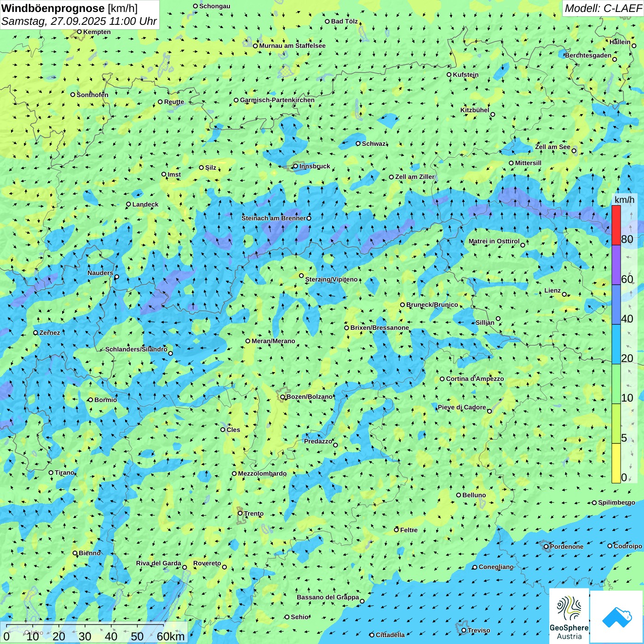
Task: Click the Innsbruck city marker
Action: coord(296,166)
